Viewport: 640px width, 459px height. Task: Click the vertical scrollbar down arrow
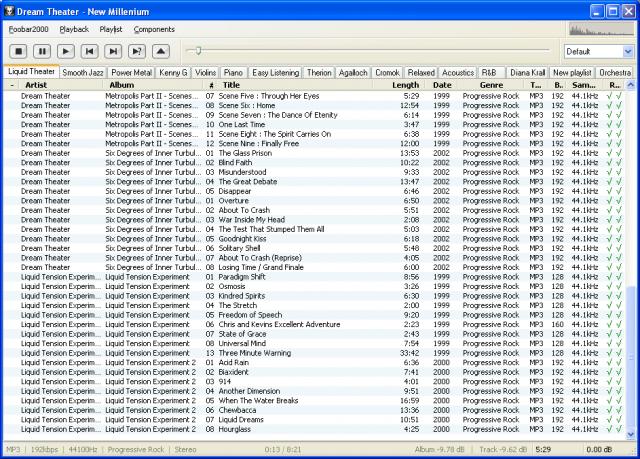point(631,435)
